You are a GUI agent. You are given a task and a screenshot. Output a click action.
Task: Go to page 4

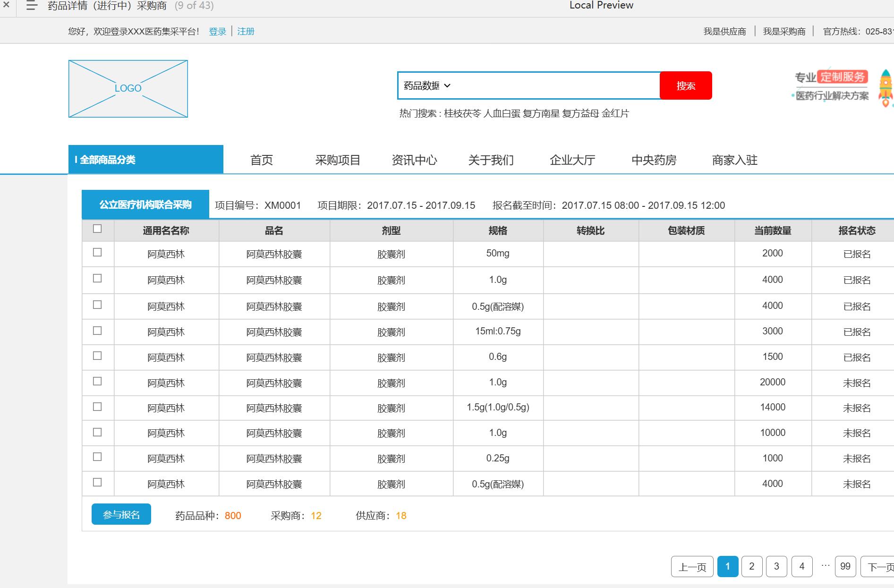click(802, 566)
